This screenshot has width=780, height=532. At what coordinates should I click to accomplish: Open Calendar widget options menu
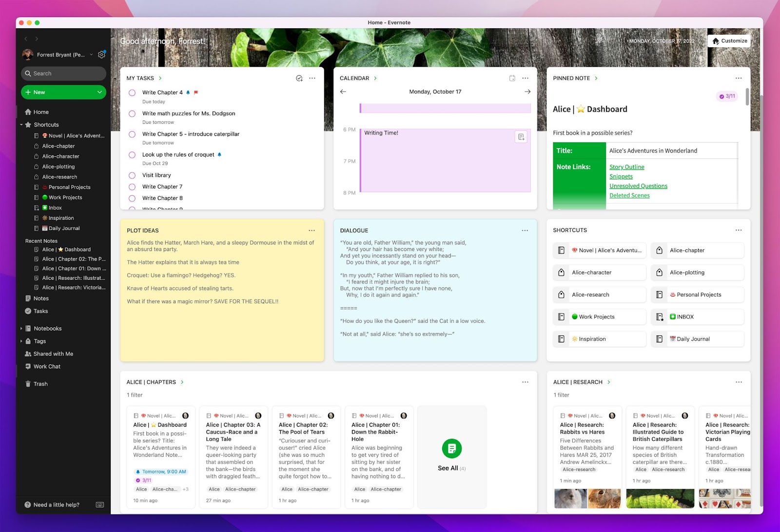point(525,78)
